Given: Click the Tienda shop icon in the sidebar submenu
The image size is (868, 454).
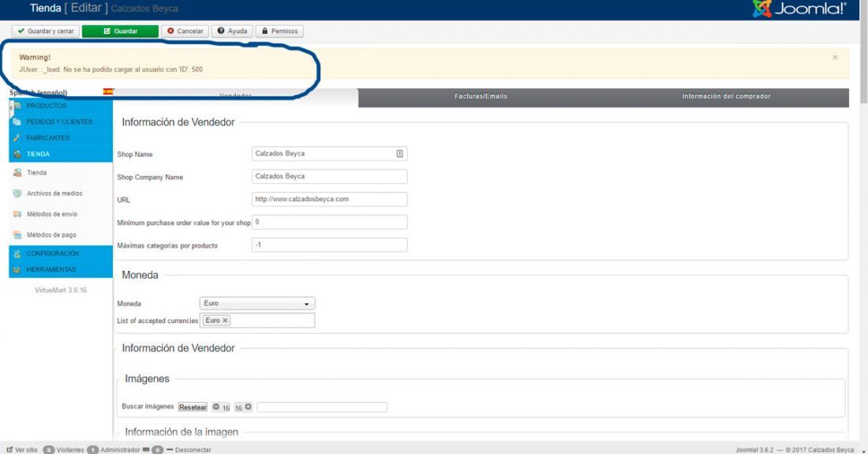Looking at the screenshot, I should tap(17, 173).
